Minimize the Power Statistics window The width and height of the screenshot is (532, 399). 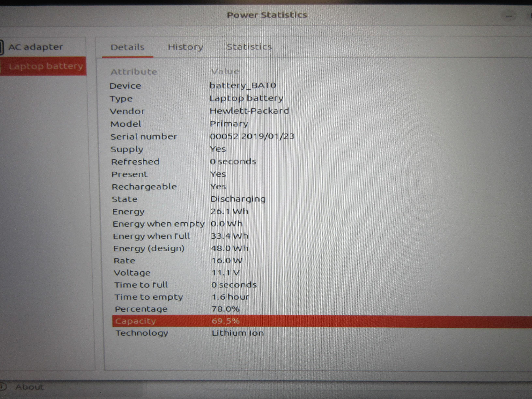tap(509, 16)
